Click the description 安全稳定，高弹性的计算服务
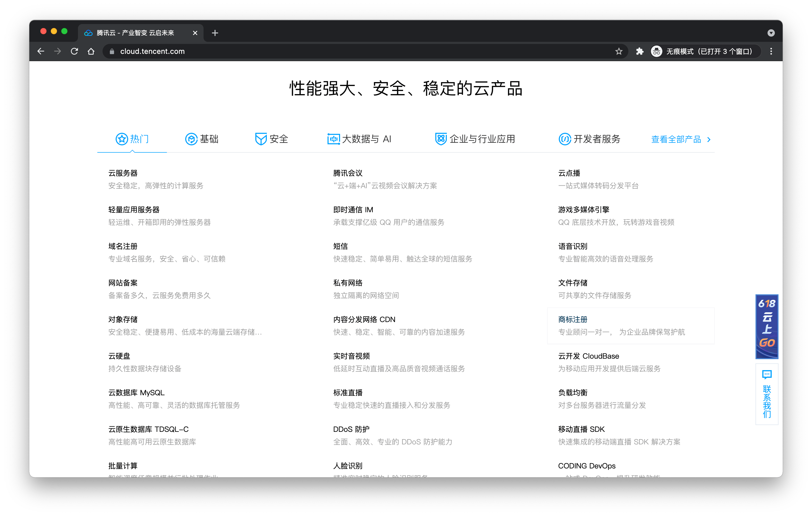The height and width of the screenshot is (516, 812). coord(156,186)
